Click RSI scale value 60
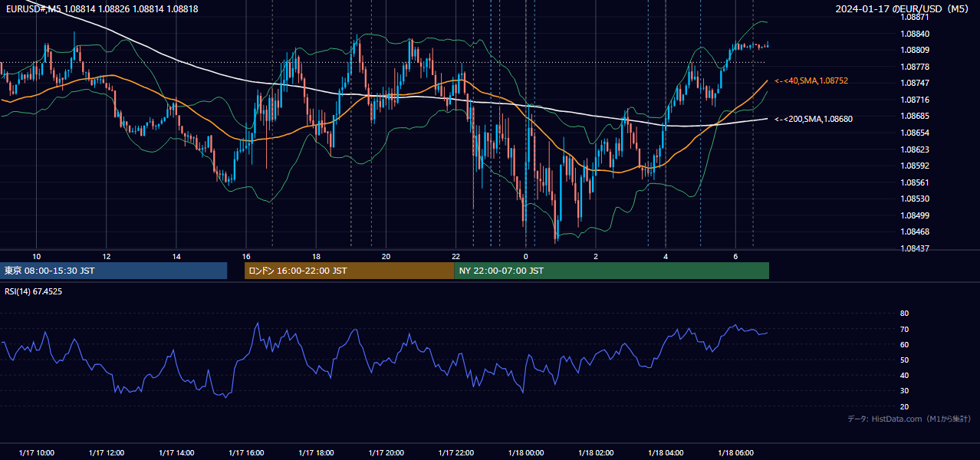The image size is (980, 460). click(x=904, y=345)
